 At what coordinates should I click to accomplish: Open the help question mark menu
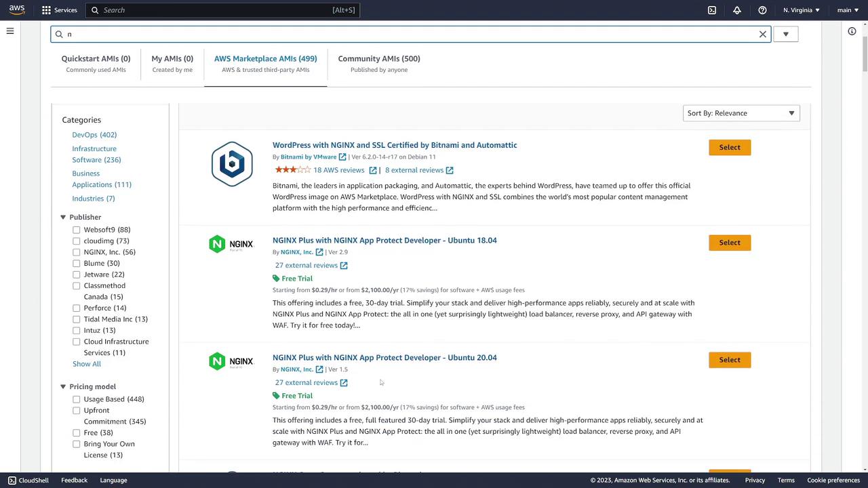point(762,10)
